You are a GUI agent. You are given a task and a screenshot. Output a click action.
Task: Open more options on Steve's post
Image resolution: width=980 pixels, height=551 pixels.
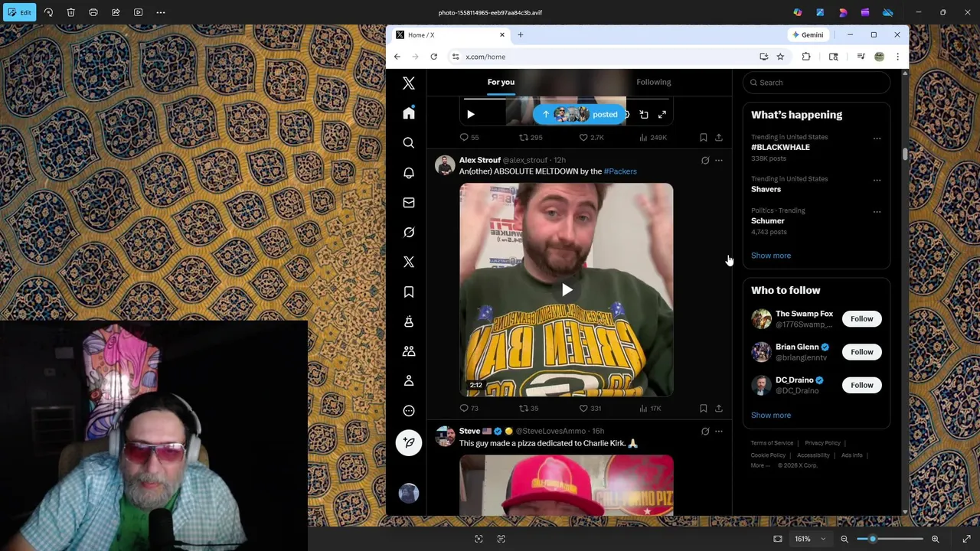click(x=719, y=432)
